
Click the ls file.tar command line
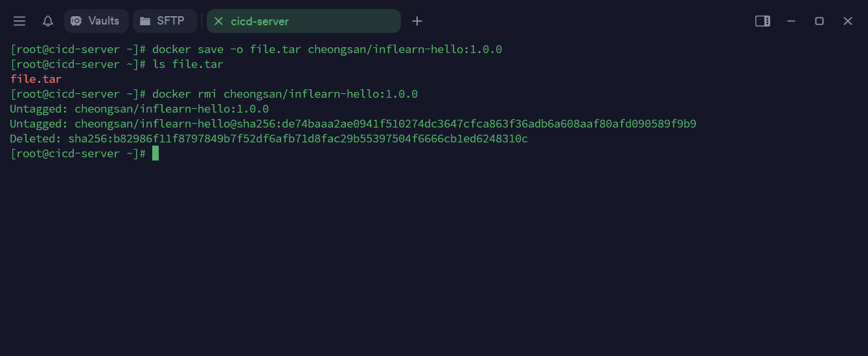(188, 64)
